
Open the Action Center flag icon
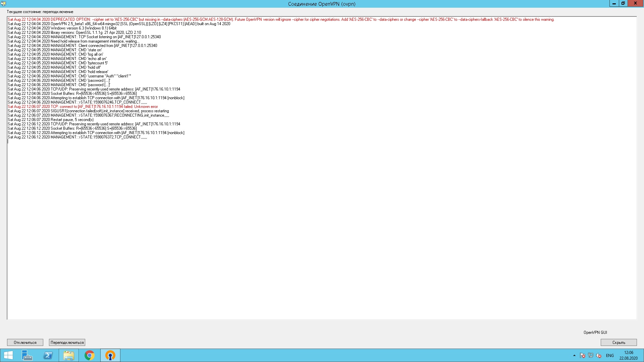point(583,355)
